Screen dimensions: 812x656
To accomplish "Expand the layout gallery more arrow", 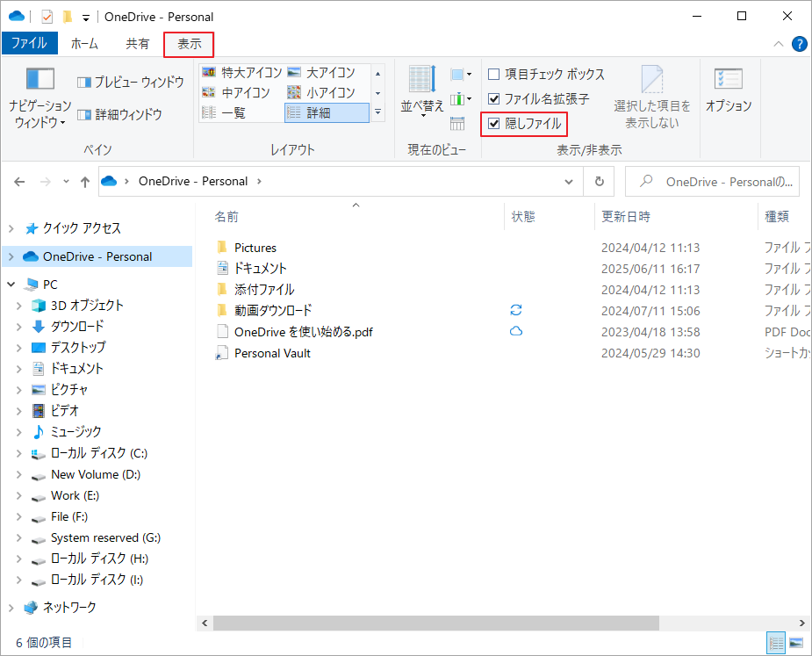I will coord(378,112).
